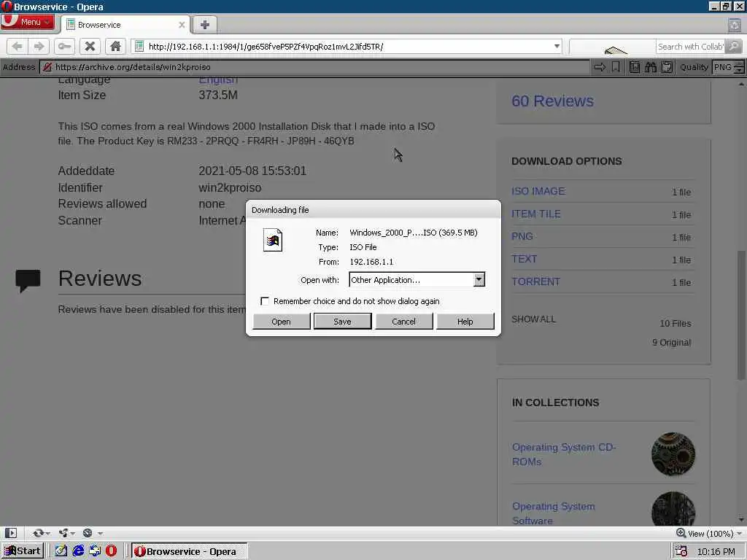747x560 pixels.
Task: Click the search magnifier button
Action: [x=734, y=46]
